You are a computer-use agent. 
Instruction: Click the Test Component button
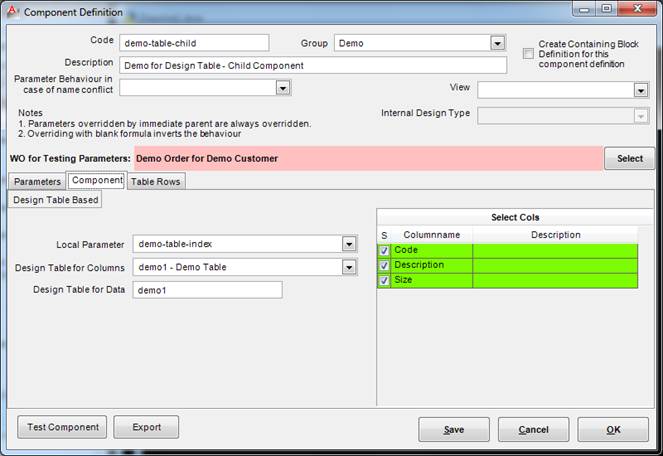coord(62,427)
